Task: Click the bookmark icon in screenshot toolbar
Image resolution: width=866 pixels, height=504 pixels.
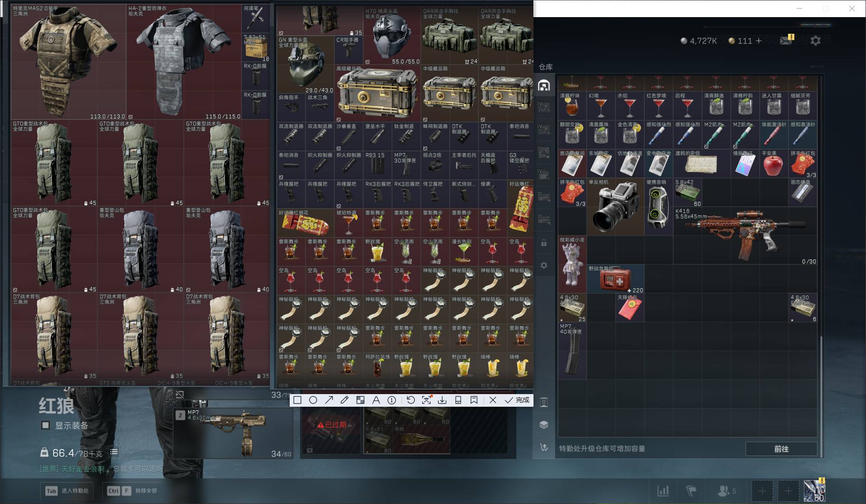Action: click(474, 400)
